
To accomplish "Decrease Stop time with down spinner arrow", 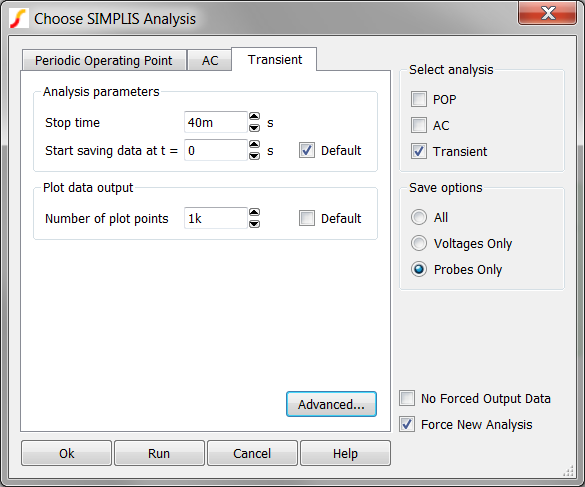I will pyautogui.click(x=254, y=128).
